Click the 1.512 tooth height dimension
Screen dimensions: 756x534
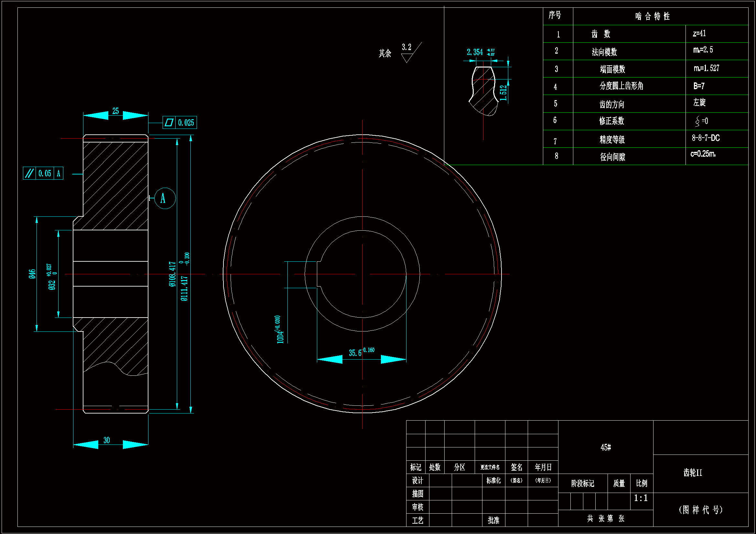[x=503, y=93]
